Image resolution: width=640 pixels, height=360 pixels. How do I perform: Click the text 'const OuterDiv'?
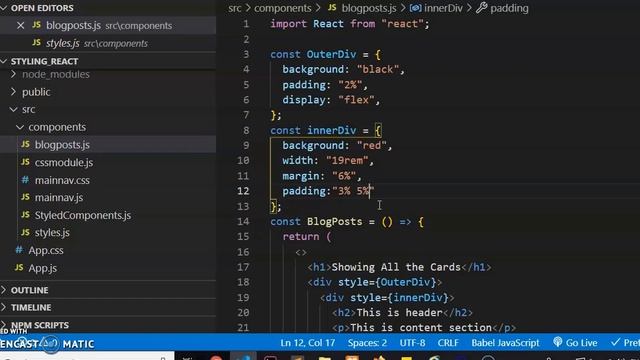pos(313,54)
